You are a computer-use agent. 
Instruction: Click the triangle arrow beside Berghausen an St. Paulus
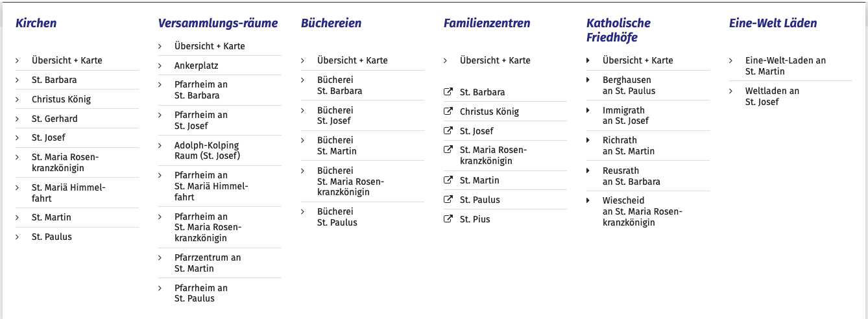pos(588,80)
